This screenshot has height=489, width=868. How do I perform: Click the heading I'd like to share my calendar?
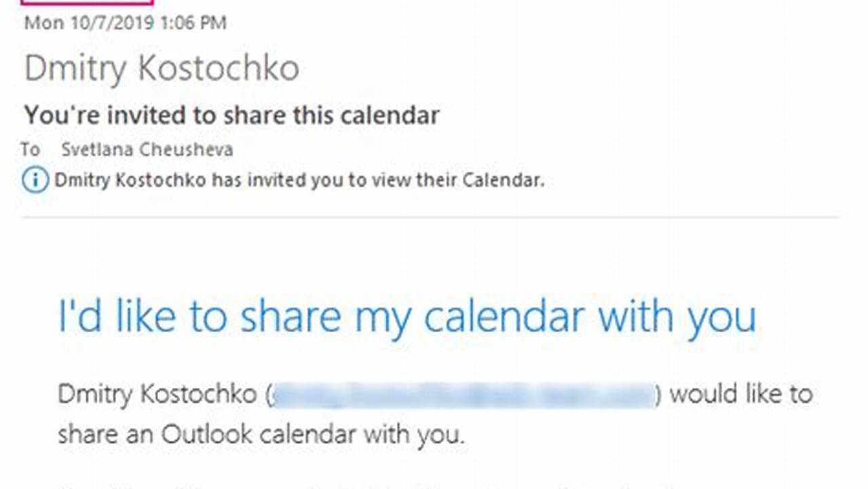click(407, 314)
